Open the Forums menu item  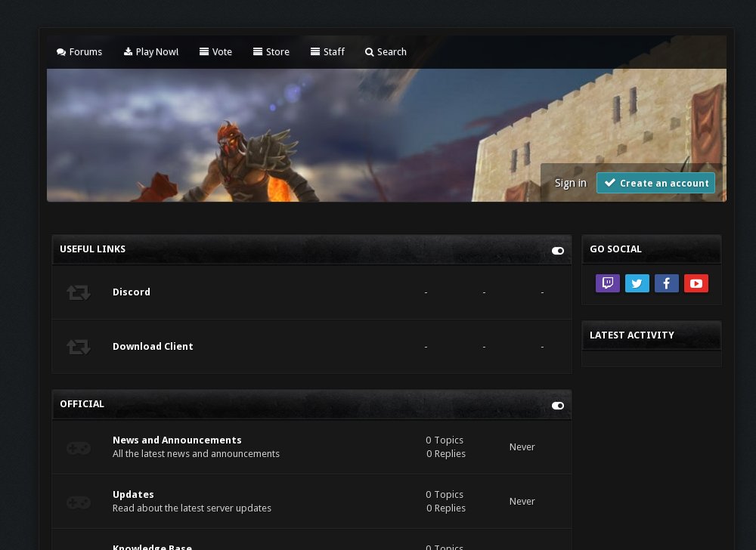coord(79,52)
